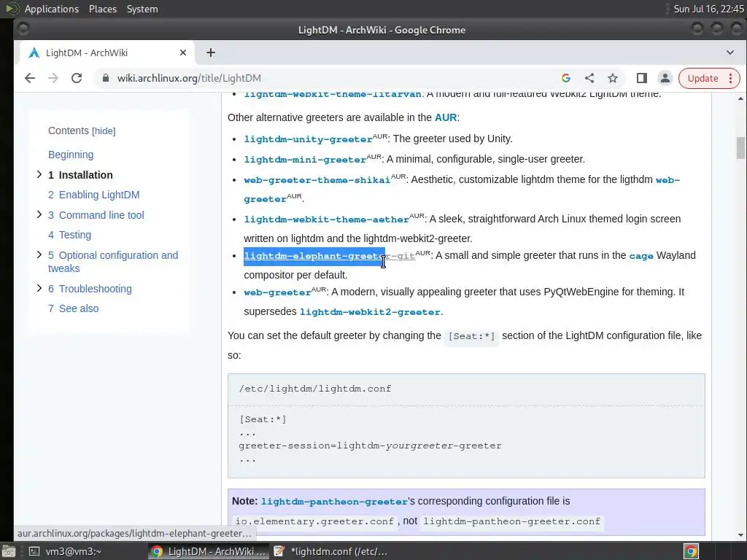The image size is (747, 560).
Task: Jump to 6 Troubleshooting section
Action: [90, 289]
